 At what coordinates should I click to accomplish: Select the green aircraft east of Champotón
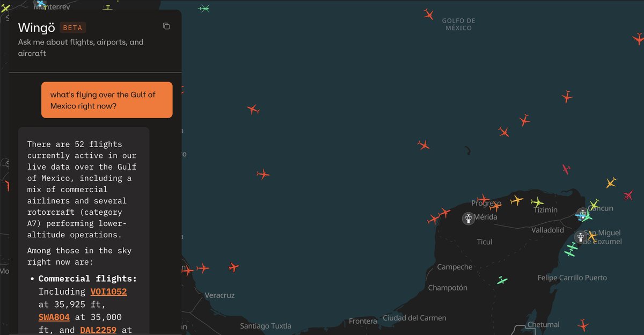pyautogui.click(x=502, y=280)
